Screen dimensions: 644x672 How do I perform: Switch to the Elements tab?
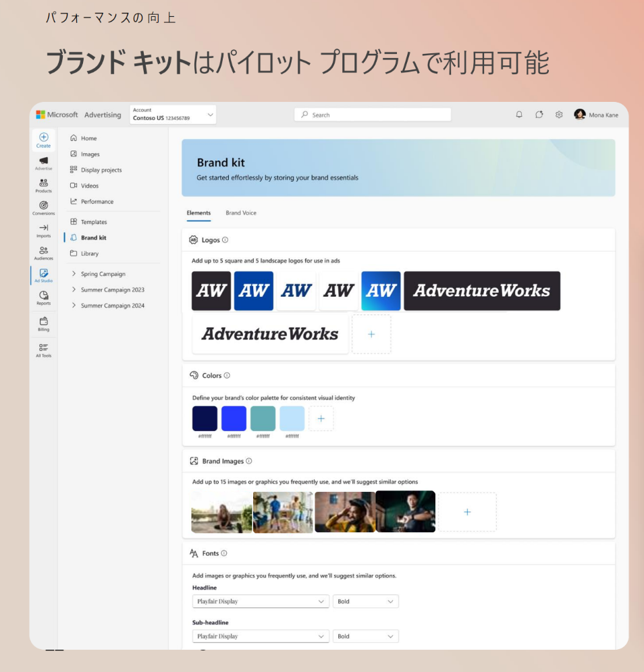(198, 213)
